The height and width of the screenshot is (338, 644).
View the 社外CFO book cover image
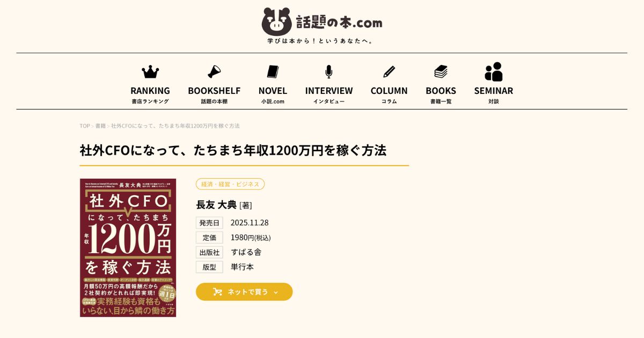128,248
